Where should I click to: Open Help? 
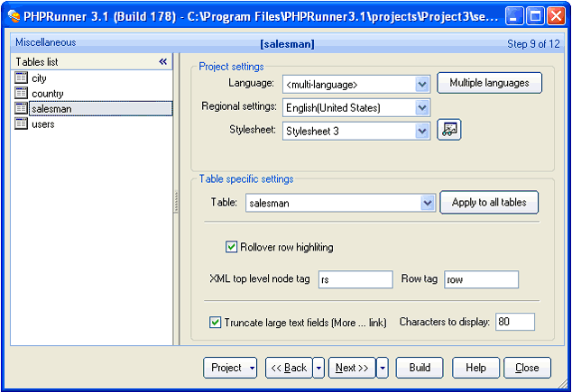pyautogui.click(x=475, y=368)
